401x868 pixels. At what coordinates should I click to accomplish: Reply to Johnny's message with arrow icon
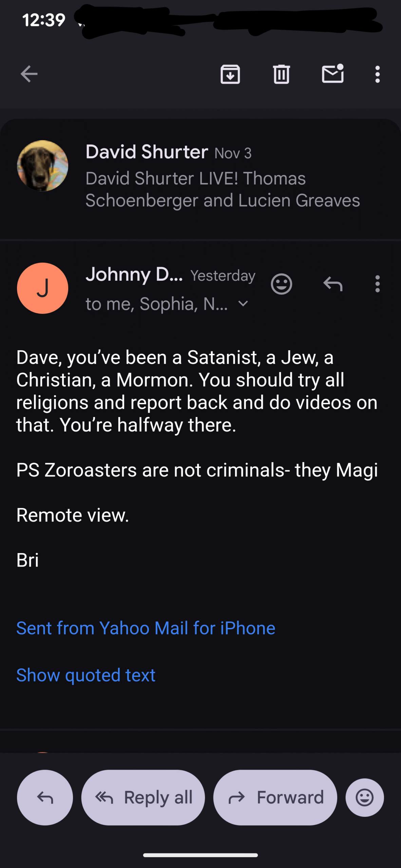point(332,284)
